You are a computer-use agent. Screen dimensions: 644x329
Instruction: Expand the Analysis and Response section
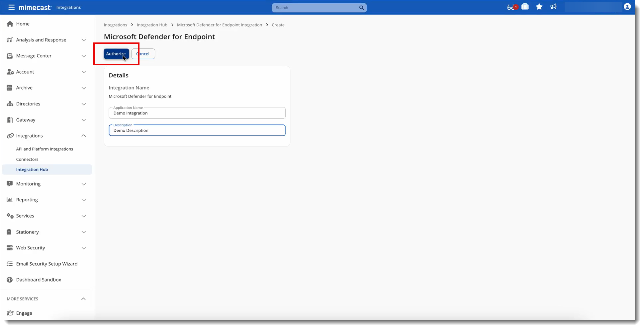83,40
